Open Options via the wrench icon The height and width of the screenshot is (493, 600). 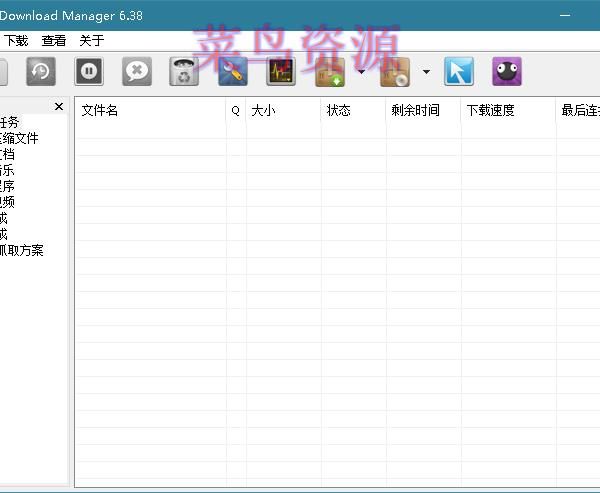tap(232, 71)
